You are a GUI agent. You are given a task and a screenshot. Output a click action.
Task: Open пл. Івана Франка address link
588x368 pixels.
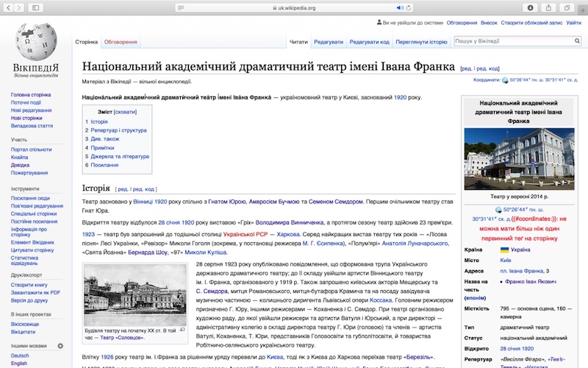(522, 271)
